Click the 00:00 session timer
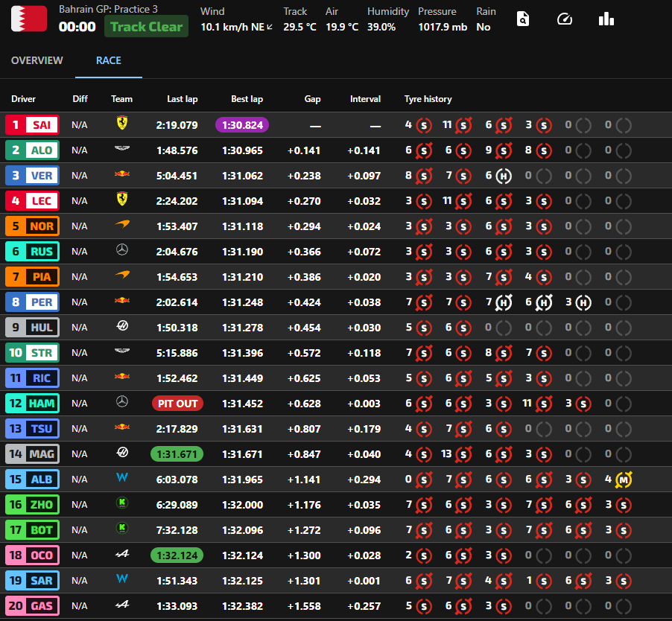This screenshot has height=621, width=672. click(77, 27)
